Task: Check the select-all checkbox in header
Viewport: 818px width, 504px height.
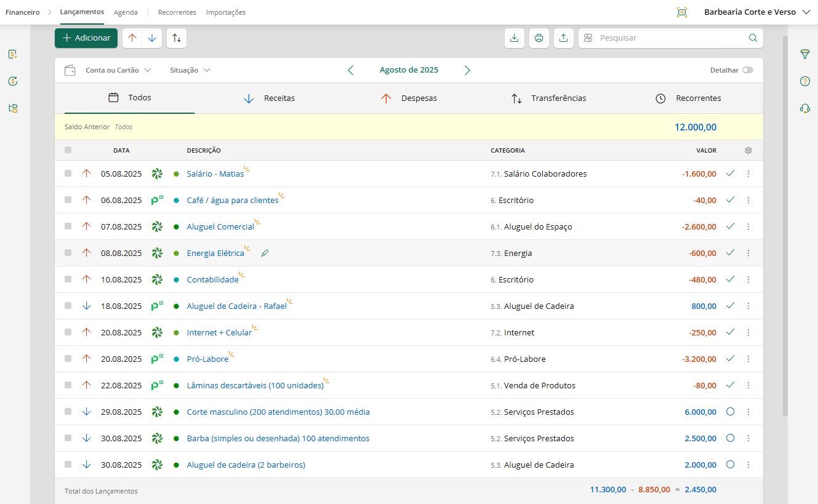Action: click(x=68, y=150)
